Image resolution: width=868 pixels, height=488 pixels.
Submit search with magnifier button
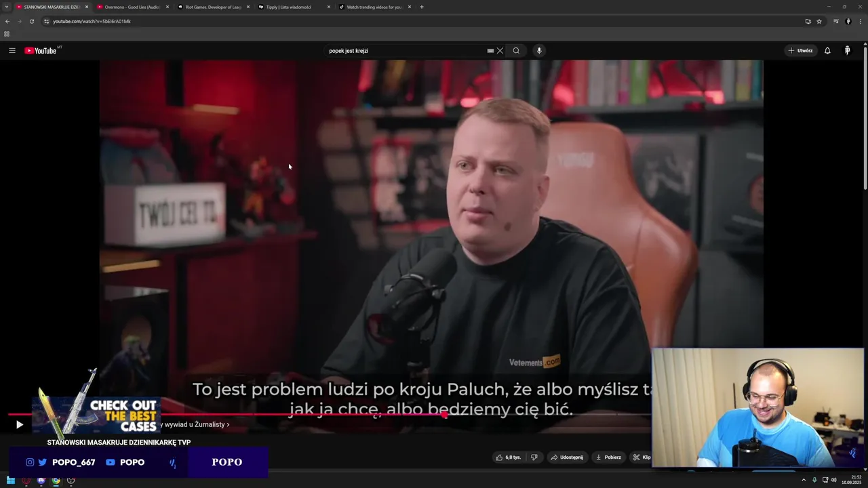tap(516, 51)
